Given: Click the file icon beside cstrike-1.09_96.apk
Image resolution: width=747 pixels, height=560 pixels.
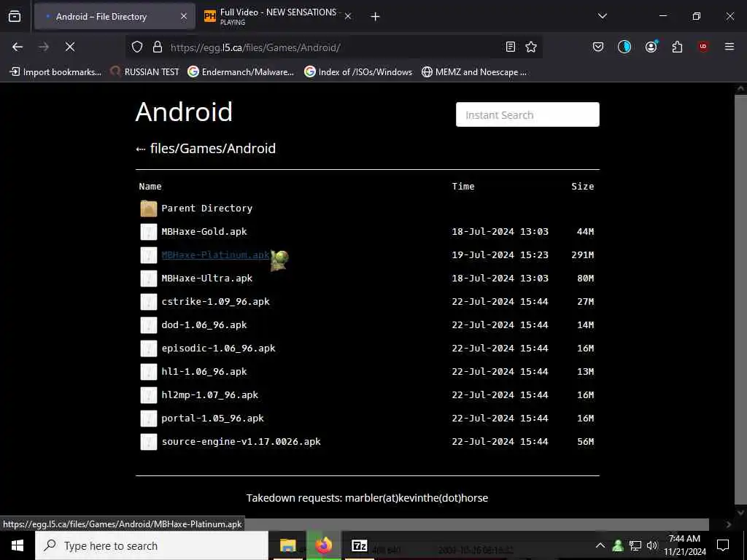Looking at the screenshot, I should coord(149,302).
